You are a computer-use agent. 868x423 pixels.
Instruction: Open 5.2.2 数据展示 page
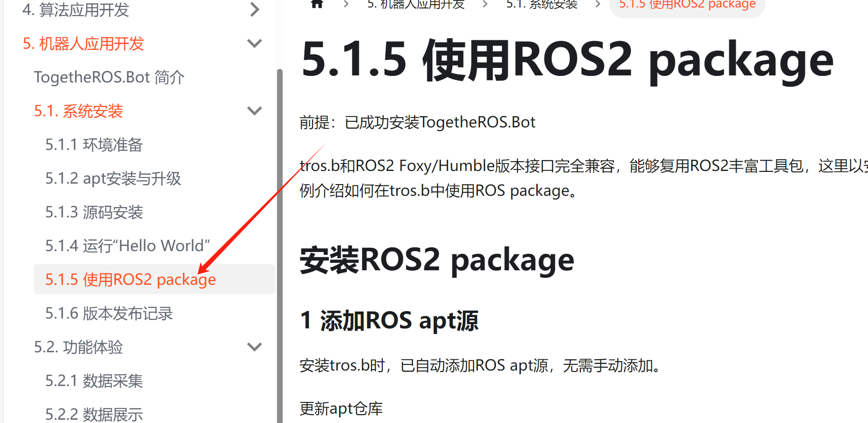click(x=94, y=412)
